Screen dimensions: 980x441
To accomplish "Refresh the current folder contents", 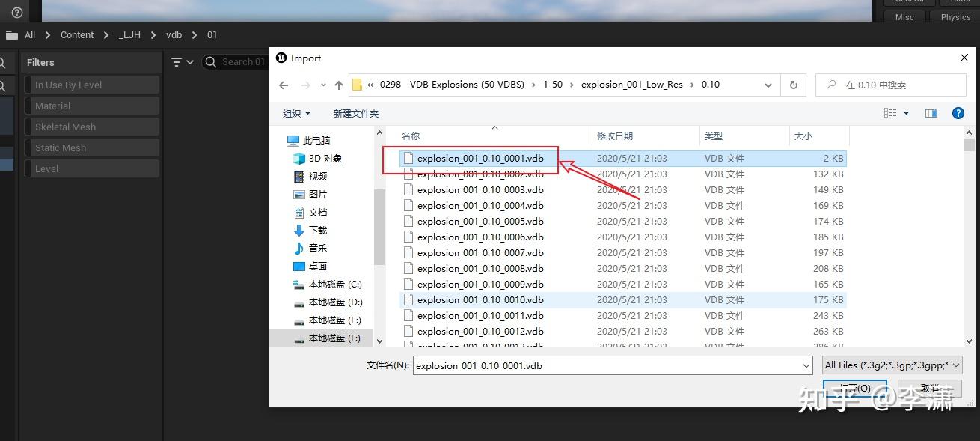I will (x=793, y=85).
